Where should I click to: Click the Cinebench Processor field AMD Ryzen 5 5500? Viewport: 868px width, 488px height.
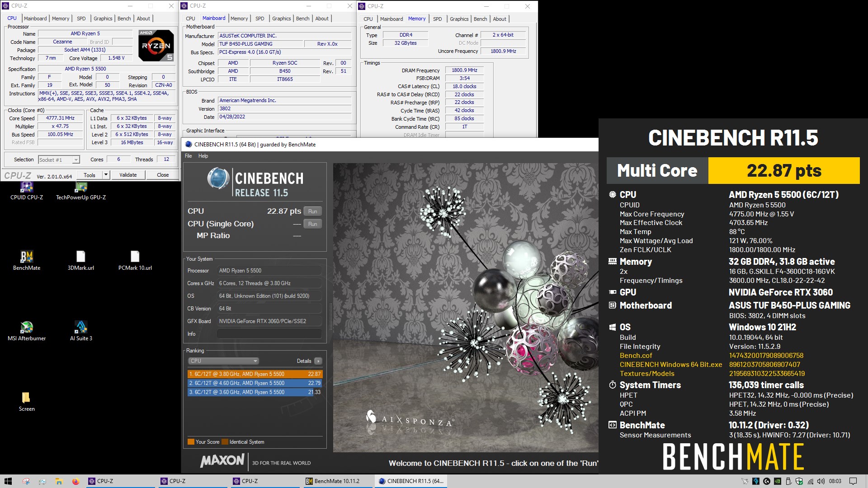(x=269, y=271)
